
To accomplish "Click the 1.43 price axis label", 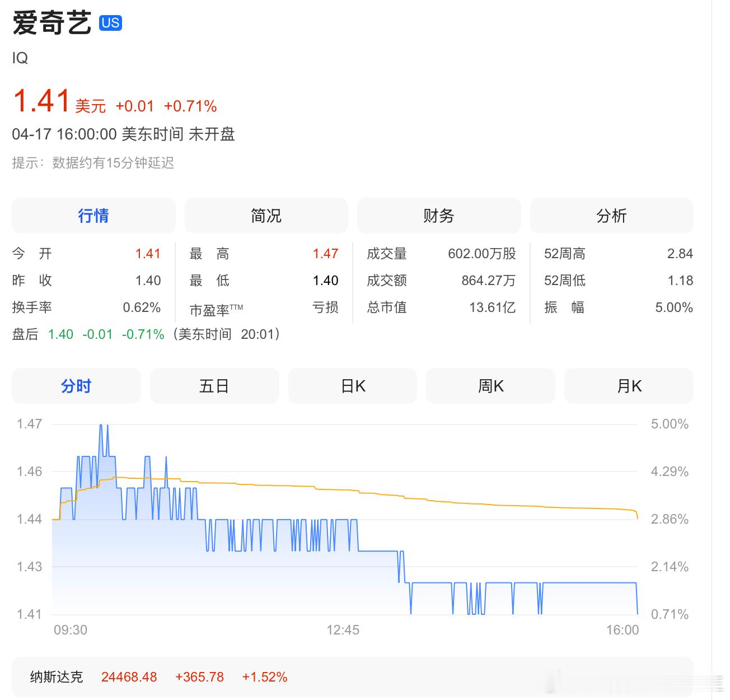I will click(30, 567).
